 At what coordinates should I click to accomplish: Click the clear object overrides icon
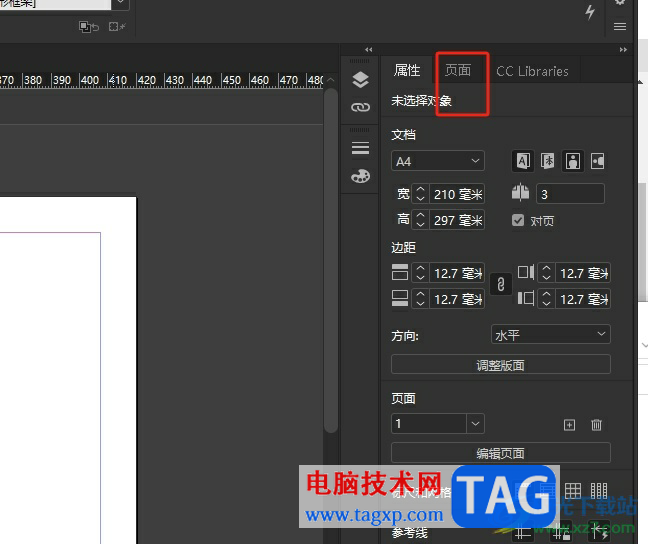(x=89, y=27)
